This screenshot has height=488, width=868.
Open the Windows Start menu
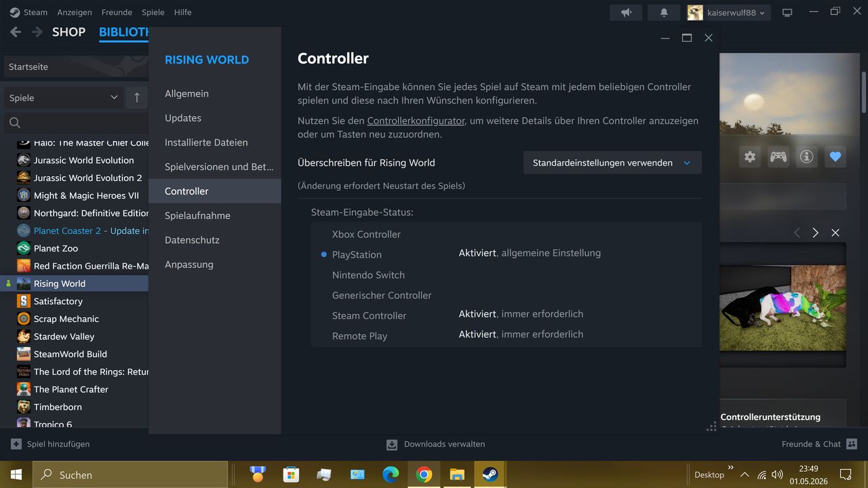[x=16, y=474]
